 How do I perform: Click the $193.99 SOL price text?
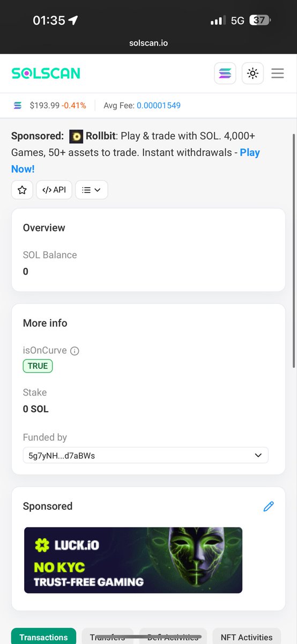pyautogui.click(x=44, y=105)
